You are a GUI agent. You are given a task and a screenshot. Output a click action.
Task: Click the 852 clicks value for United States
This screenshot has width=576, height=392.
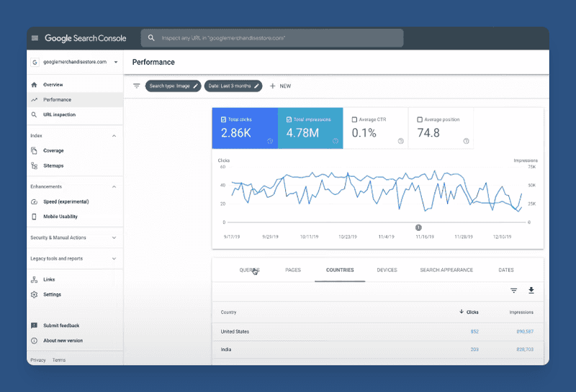pos(474,332)
